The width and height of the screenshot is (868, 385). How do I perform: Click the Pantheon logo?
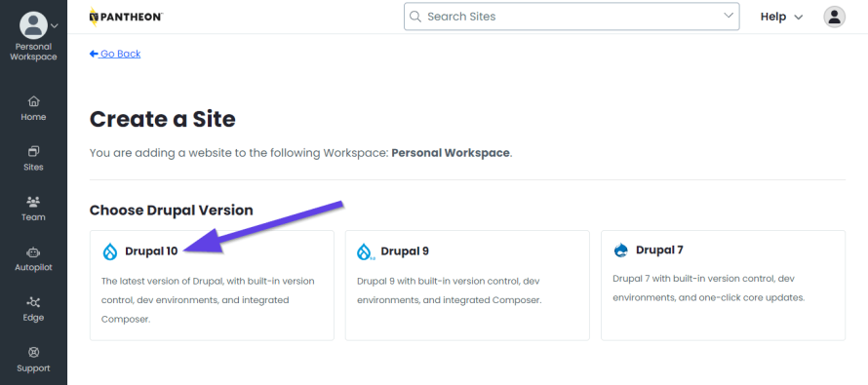click(126, 17)
